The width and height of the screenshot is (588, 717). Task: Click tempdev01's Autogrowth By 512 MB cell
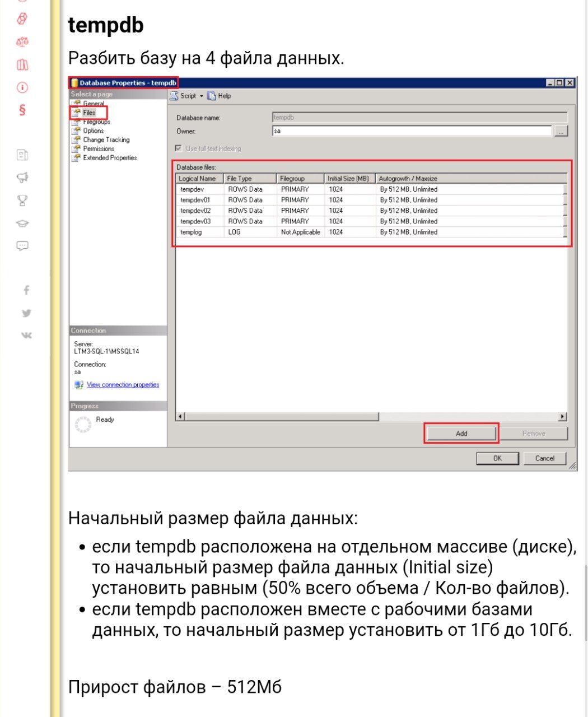[470, 200]
